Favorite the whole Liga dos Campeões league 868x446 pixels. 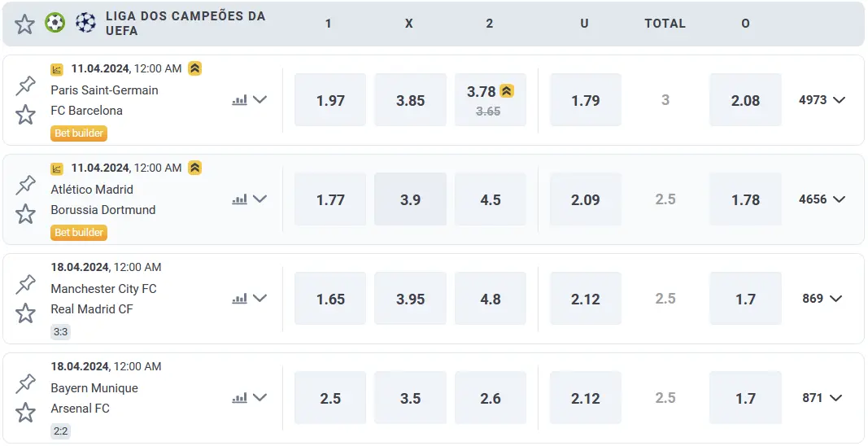click(x=25, y=24)
